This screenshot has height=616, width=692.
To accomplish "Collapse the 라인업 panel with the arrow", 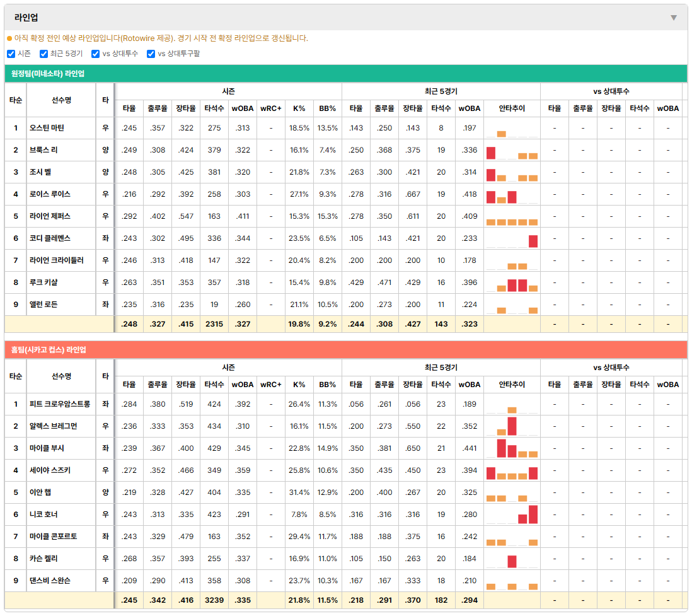I will 674,18.
